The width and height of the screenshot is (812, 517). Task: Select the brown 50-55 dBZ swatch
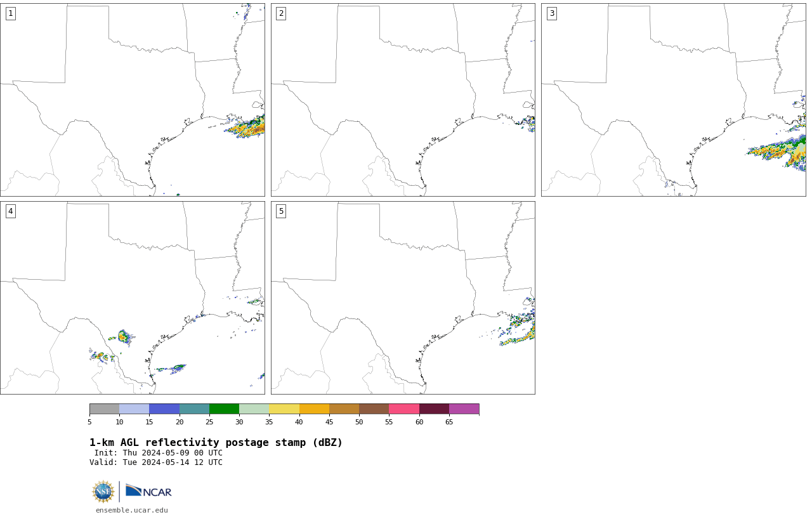click(x=374, y=409)
